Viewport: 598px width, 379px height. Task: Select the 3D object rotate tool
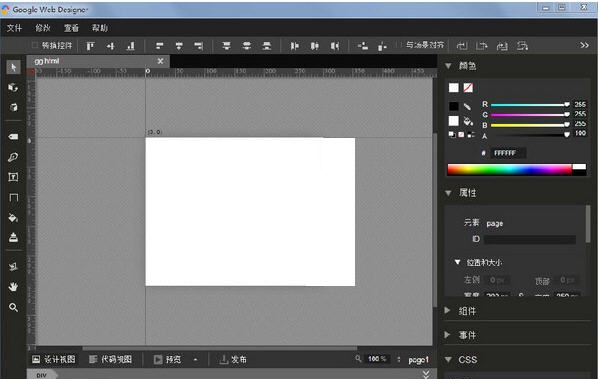[13, 88]
